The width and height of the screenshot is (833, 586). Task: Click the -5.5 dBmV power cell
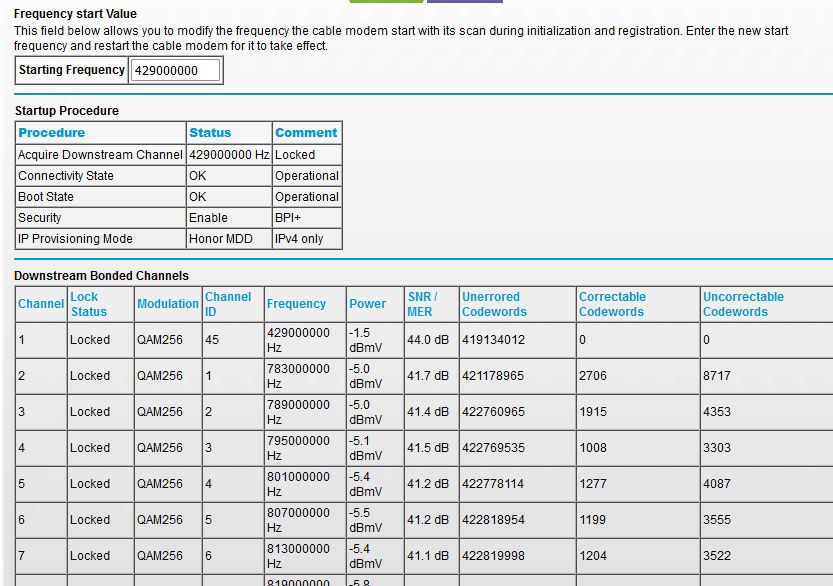pos(375,520)
